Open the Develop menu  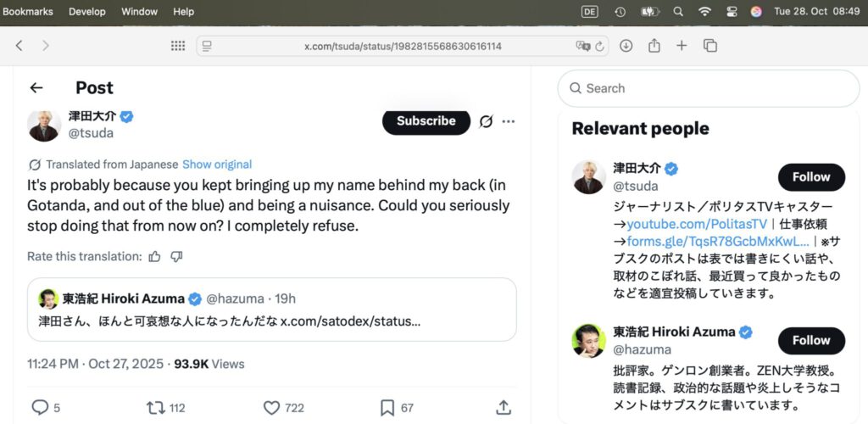(87, 11)
